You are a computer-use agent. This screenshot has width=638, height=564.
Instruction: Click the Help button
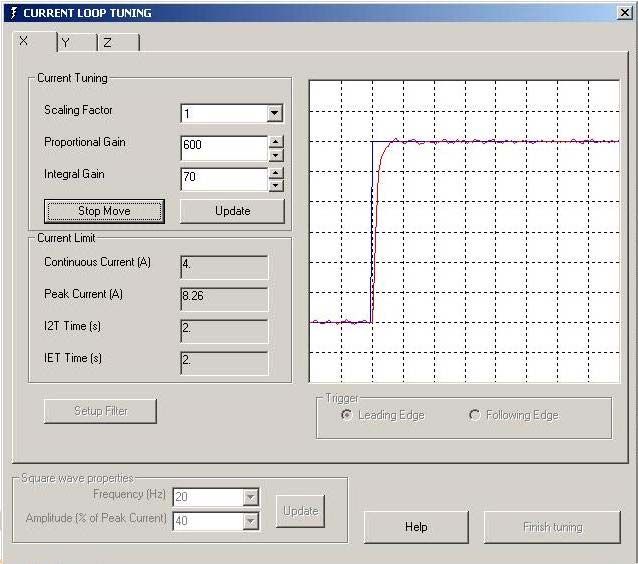(416, 527)
